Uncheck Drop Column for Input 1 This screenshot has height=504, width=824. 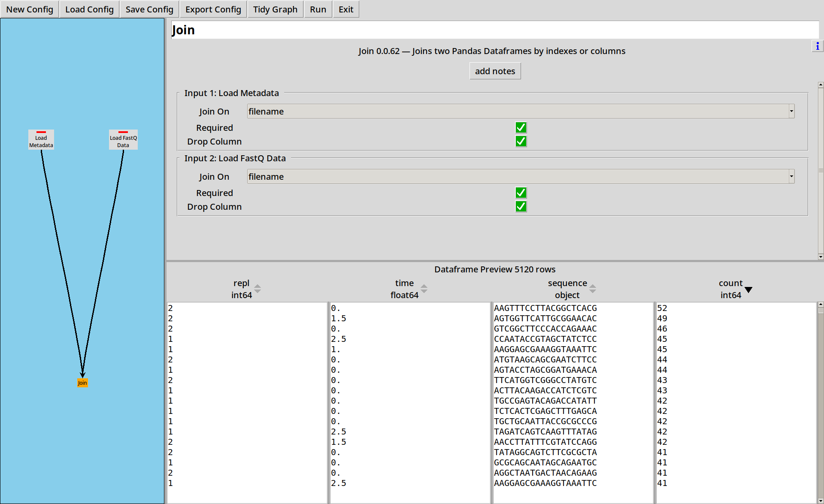point(521,142)
